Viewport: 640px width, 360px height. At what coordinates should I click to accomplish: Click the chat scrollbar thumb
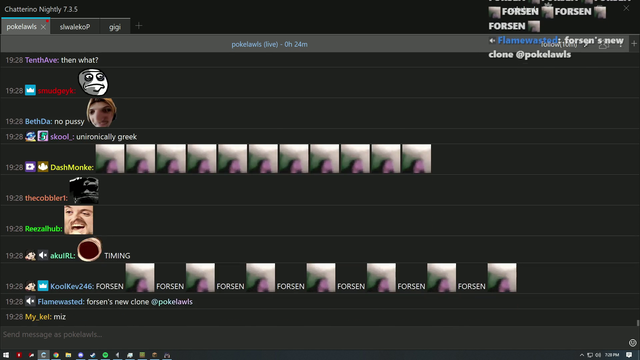[x=638, y=323]
